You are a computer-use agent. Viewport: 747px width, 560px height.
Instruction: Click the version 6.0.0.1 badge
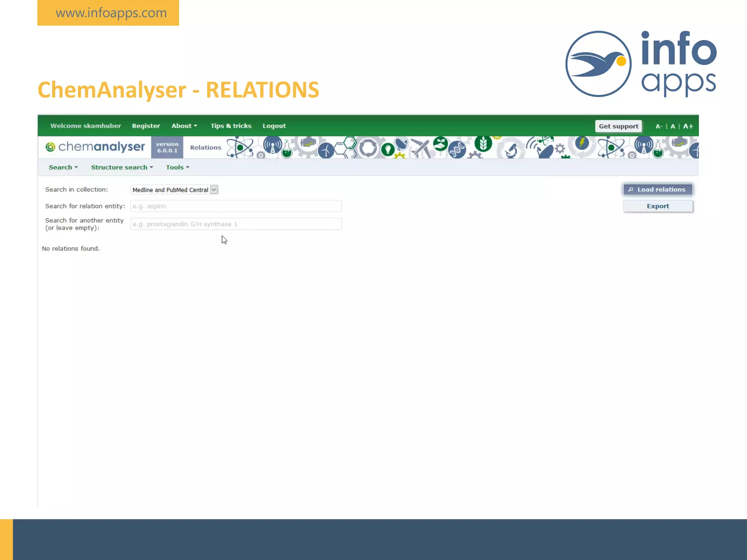tap(167, 147)
